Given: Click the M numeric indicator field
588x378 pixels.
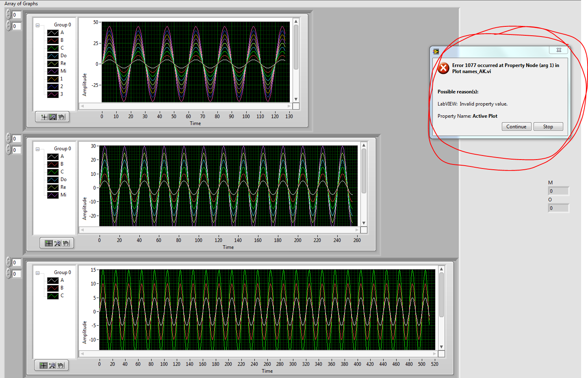Looking at the screenshot, I should click(558, 191).
